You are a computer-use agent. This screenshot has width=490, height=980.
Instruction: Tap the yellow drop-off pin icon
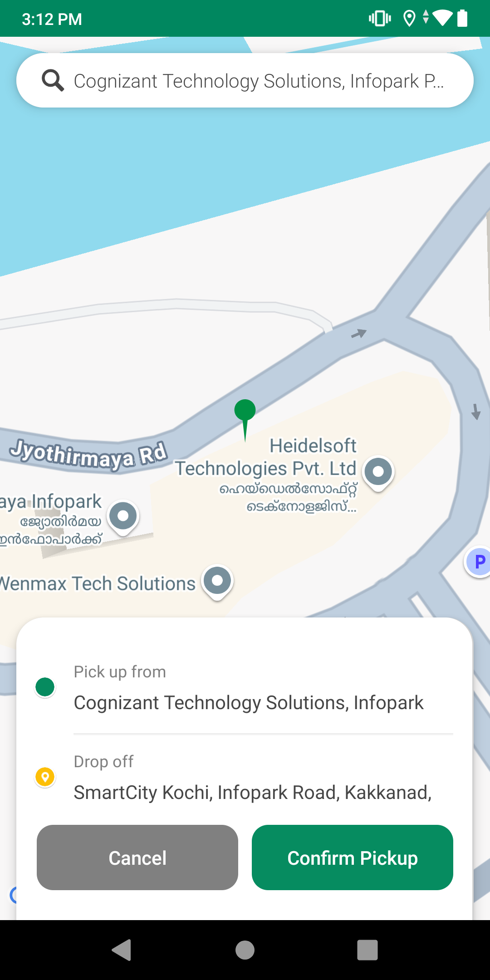point(45,777)
